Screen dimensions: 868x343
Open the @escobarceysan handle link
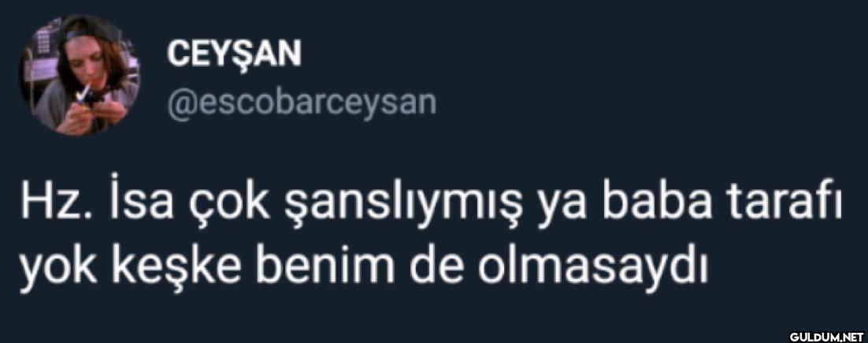pyautogui.click(x=302, y=103)
